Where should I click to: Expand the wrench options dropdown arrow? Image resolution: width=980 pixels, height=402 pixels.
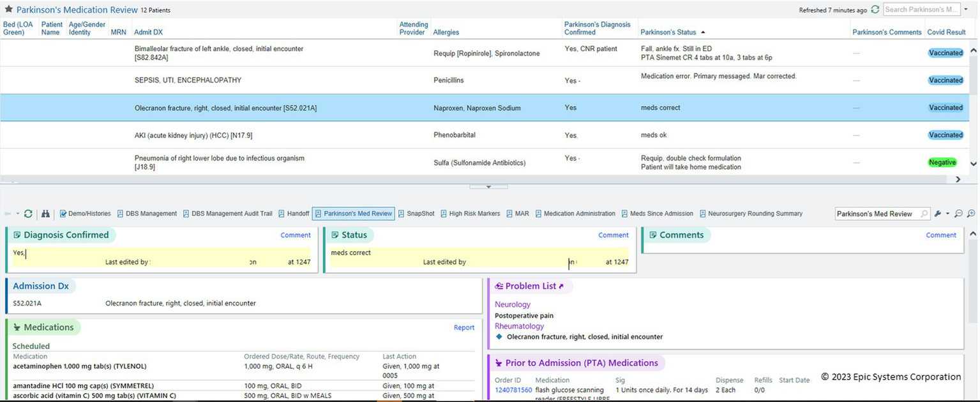[x=947, y=213]
